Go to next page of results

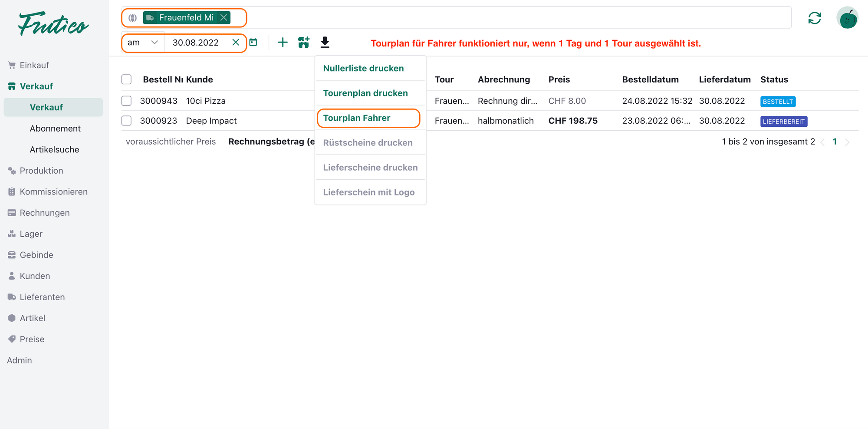click(847, 142)
